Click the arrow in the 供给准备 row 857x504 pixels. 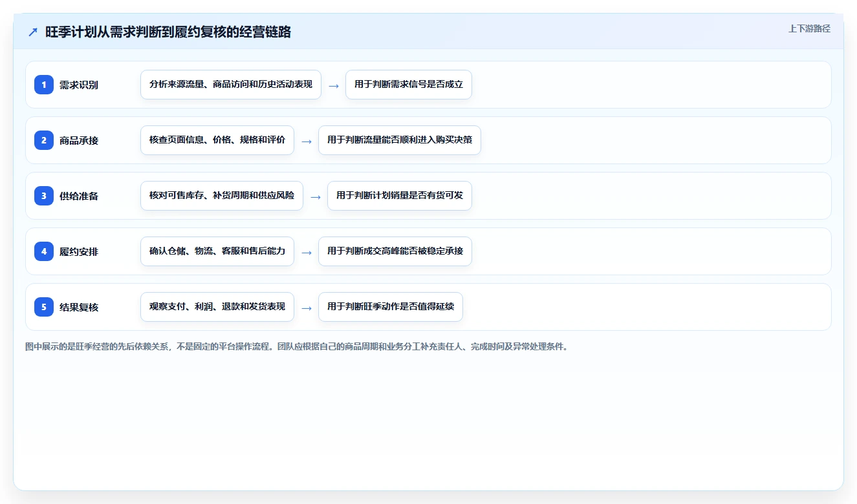(316, 196)
